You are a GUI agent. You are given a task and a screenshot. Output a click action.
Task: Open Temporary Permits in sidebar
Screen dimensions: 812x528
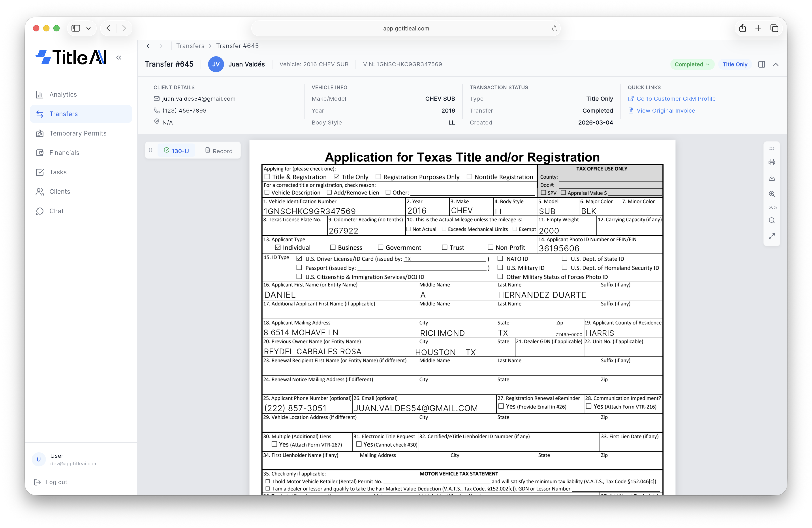(78, 134)
